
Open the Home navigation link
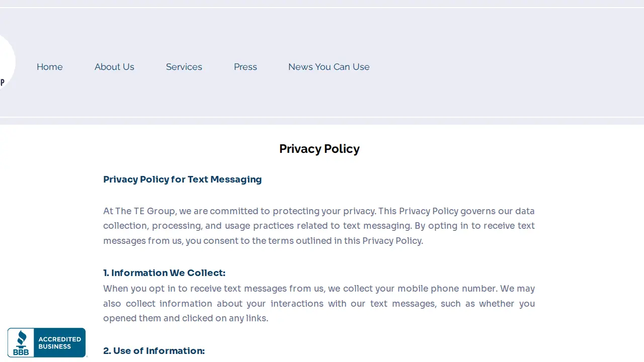click(x=49, y=67)
